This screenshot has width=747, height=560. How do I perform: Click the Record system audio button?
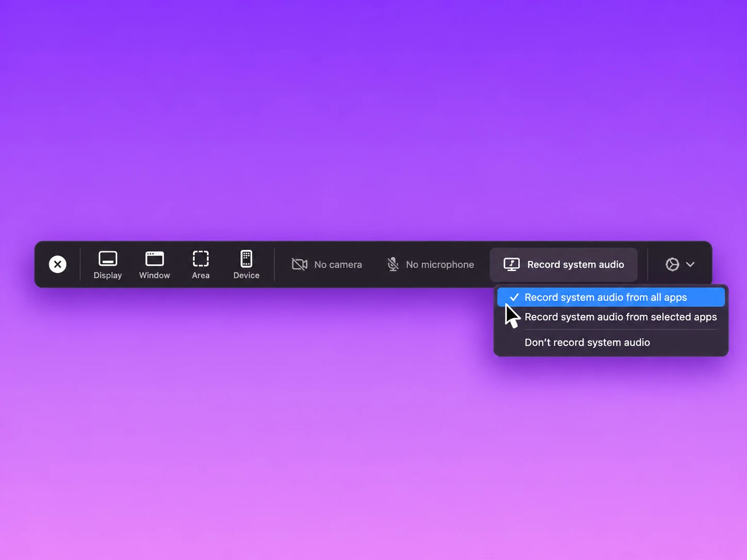pyautogui.click(x=564, y=265)
